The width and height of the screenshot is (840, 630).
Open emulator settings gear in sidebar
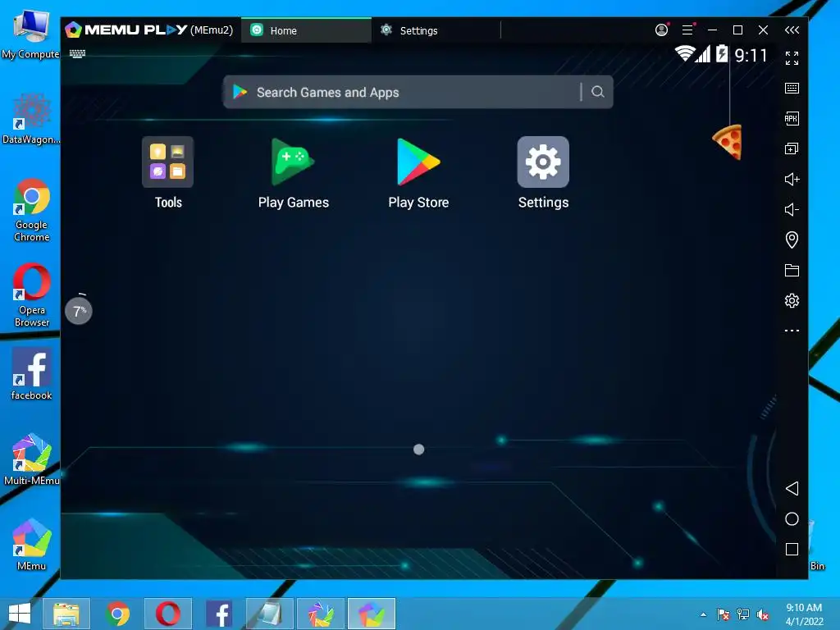click(792, 300)
